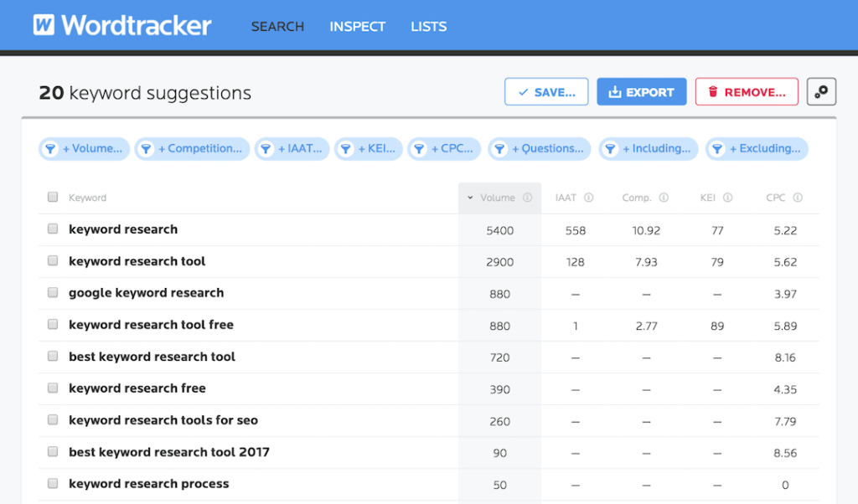Image resolution: width=858 pixels, height=504 pixels.
Task: Check the 'keyword research tool' row checkbox
Action: coord(53,260)
